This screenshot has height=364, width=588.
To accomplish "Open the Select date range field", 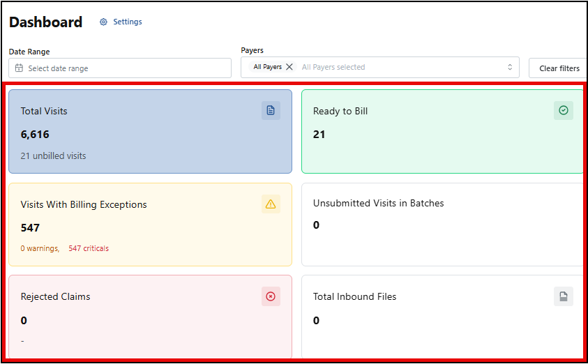I will (126, 68).
